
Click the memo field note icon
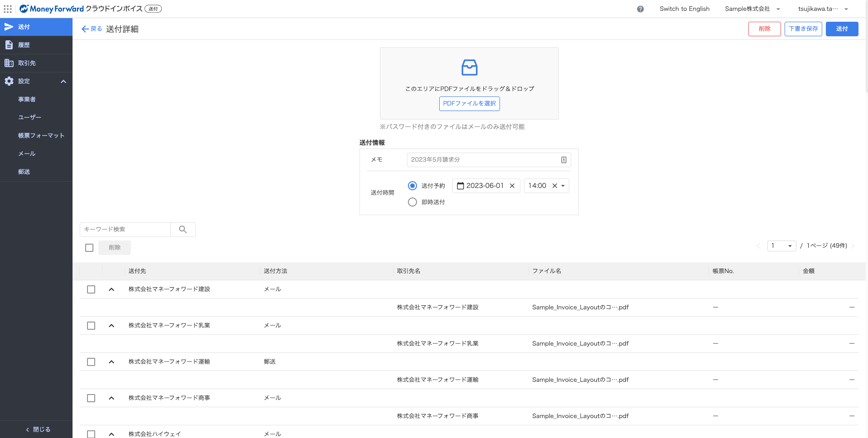point(563,160)
